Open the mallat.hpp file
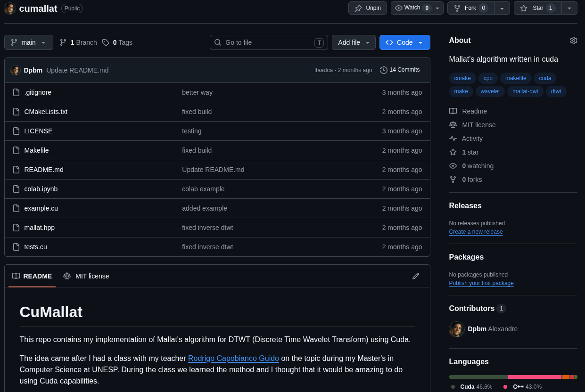 click(40, 228)
